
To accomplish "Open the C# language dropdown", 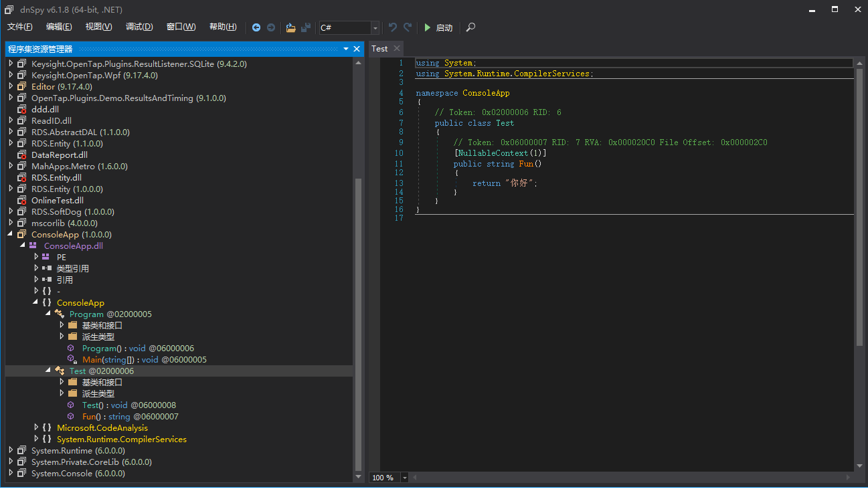I will [375, 27].
